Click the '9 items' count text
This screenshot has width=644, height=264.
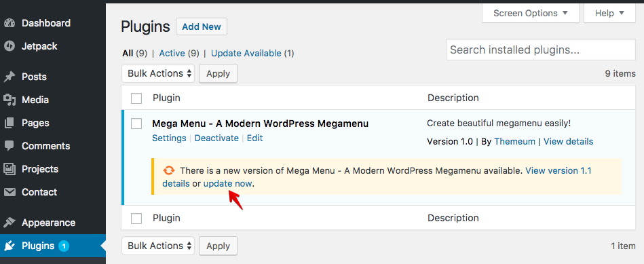(x=620, y=74)
